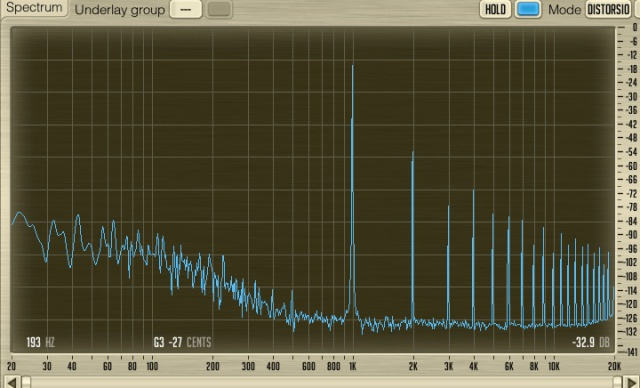Viewport: 640px width, 388px height.
Task: Switch to the Spectrum tab
Action: click(34, 8)
